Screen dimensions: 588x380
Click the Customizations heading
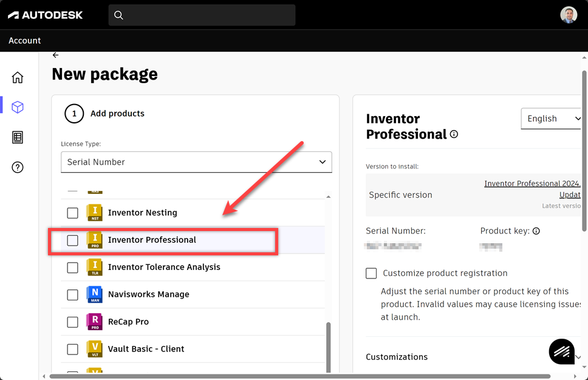(x=397, y=357)
